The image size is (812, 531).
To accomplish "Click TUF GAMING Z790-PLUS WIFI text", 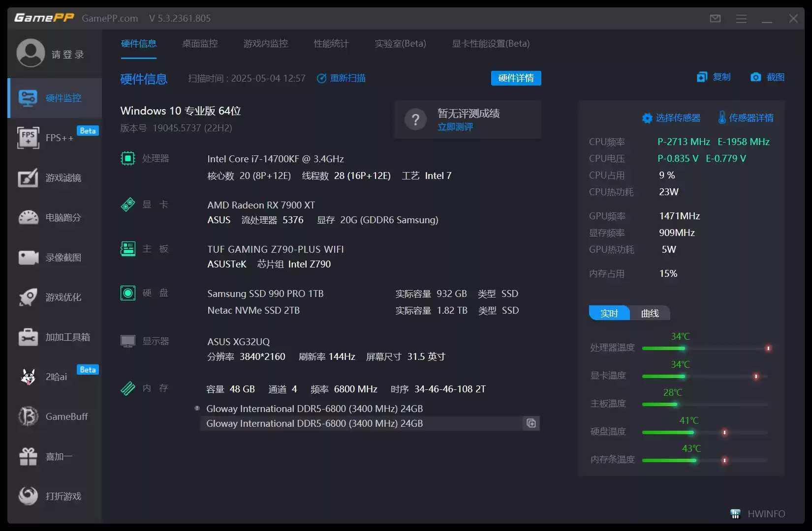I will pyautogui.click(x=276, y=249).
